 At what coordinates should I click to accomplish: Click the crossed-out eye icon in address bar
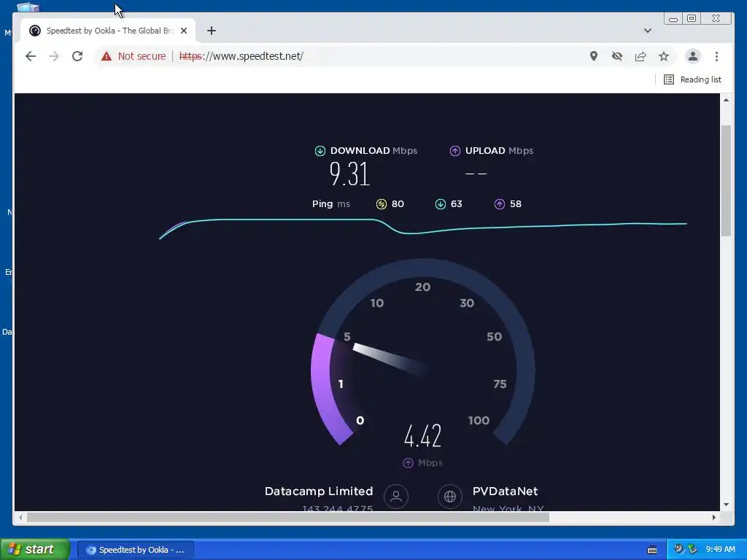point(617,56)
